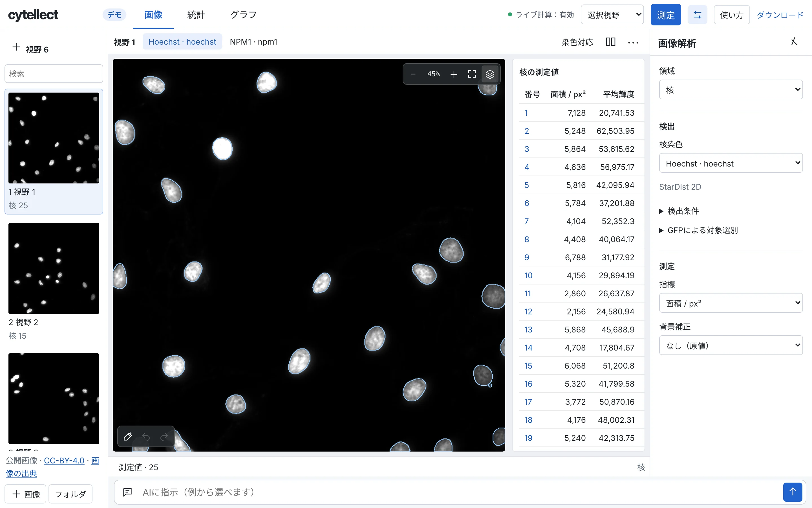
Task: Click the redo arrow icon
Action: 164,436
